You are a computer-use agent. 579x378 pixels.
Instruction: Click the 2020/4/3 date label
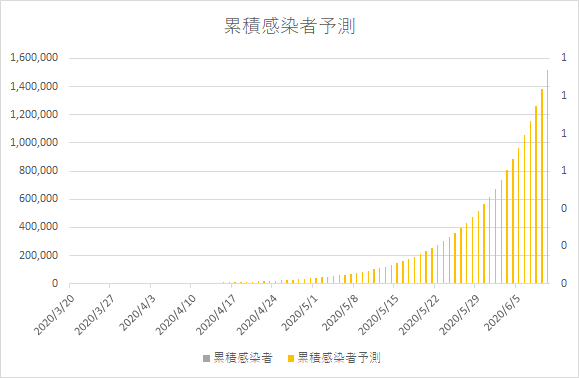(x=137, y=312)
